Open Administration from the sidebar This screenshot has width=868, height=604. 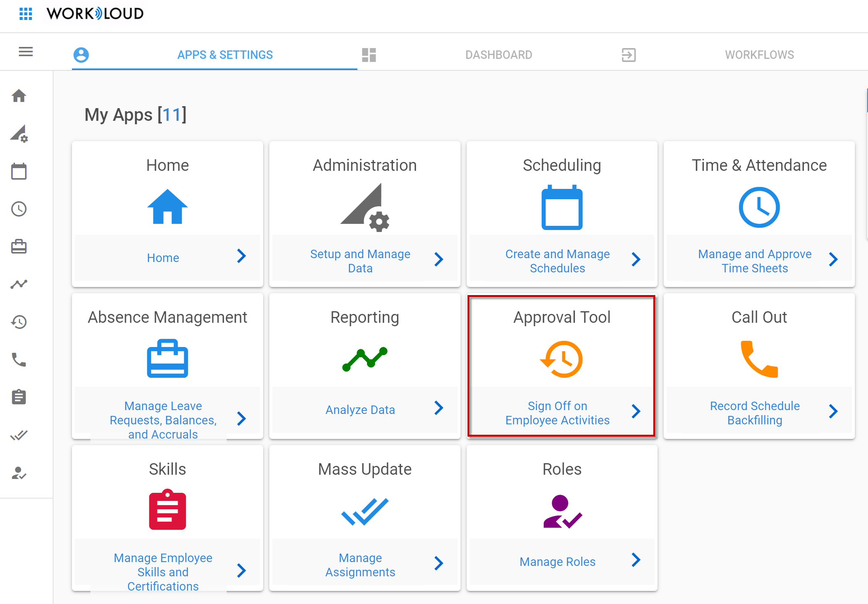click(x=19, y=133)
